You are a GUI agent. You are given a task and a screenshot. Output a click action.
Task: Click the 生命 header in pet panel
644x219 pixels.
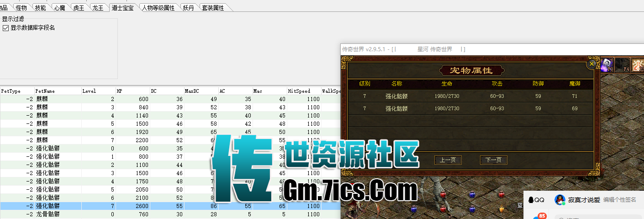point(447,84)
